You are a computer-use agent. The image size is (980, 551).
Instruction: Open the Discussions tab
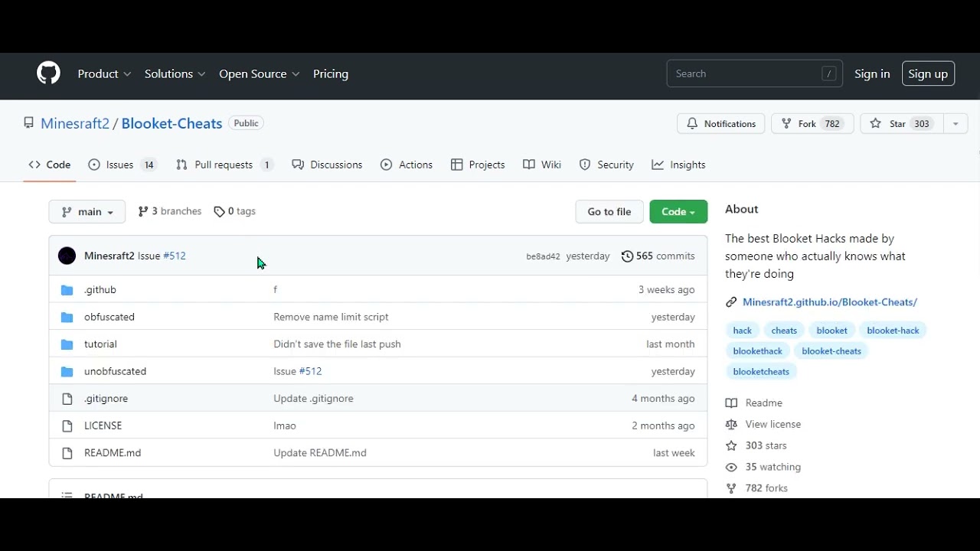(x=327, y=165)
